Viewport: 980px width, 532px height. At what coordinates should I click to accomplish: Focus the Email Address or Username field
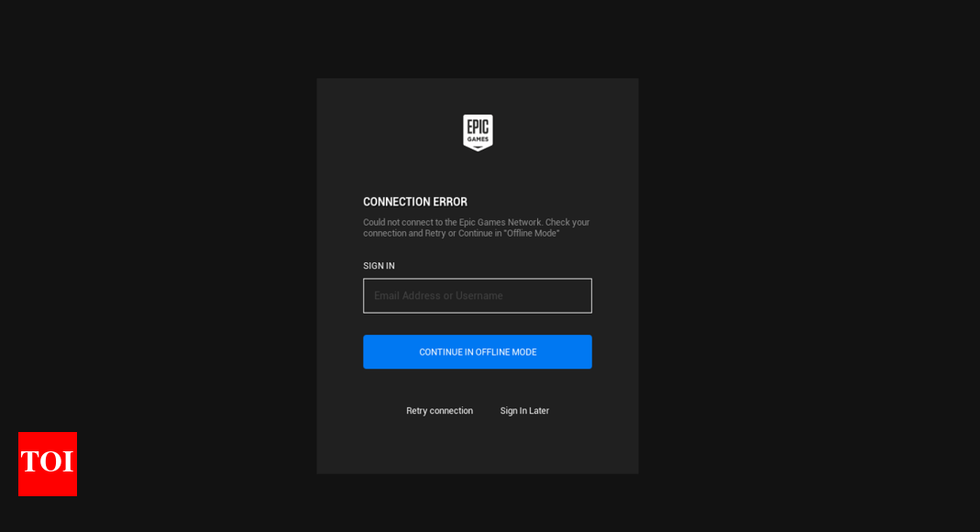[477, 295]
